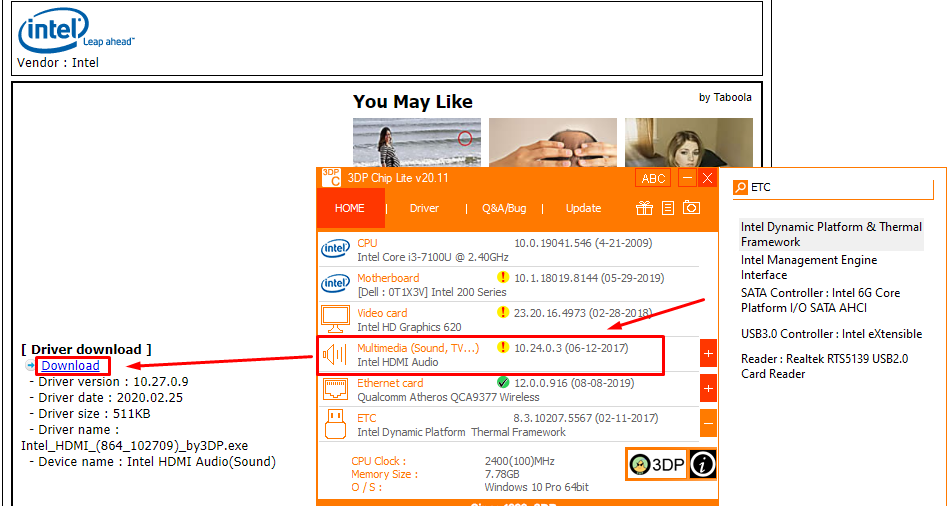Click the Motherboard yellow warning icon

click(502, 278)
